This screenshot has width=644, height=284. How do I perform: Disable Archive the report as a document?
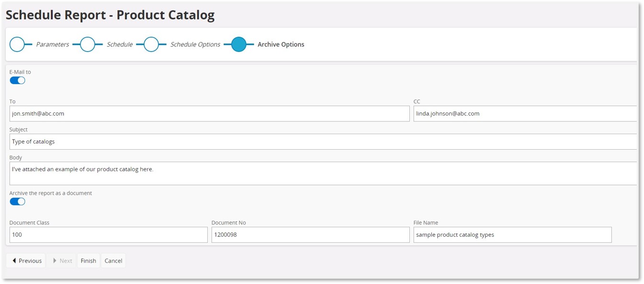[17, 201]
